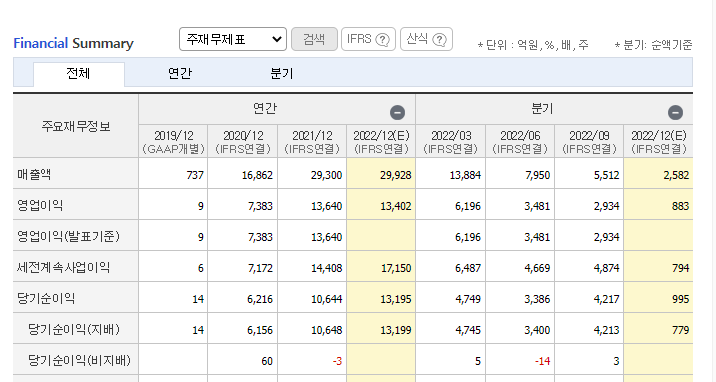Screen dimensions: 716x382
Task: Click the 매출액 value 13,884
Action: click(465, 175)
